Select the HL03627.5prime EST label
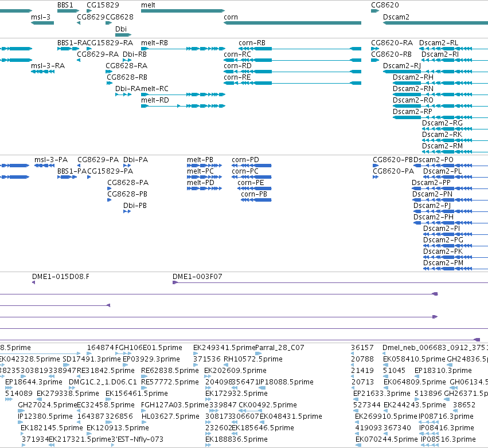Viewport: 488px width, 448px height. tap(170, 416)
